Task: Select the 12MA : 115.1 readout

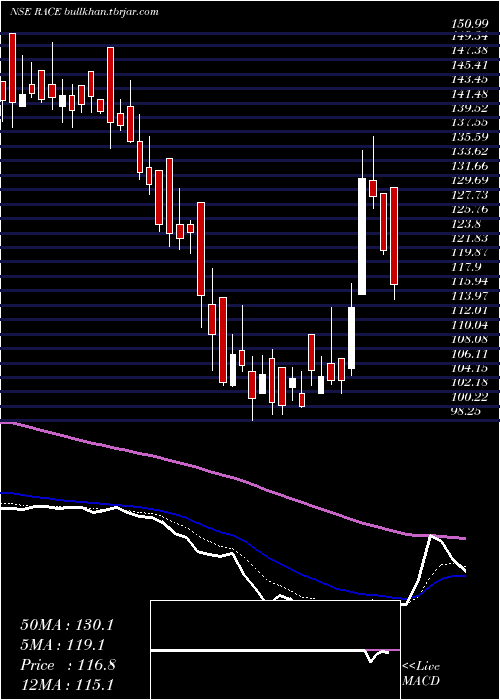Action: (x=65, y=685)
